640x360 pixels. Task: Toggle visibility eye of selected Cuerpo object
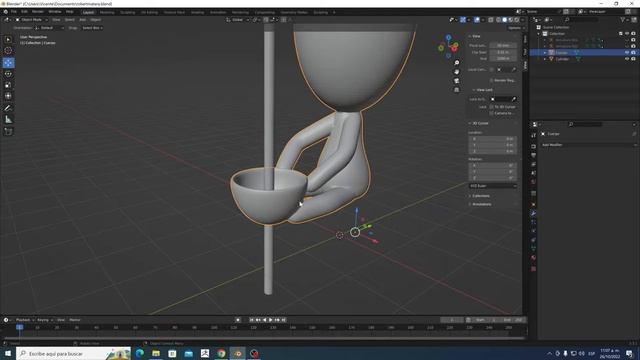627,53
